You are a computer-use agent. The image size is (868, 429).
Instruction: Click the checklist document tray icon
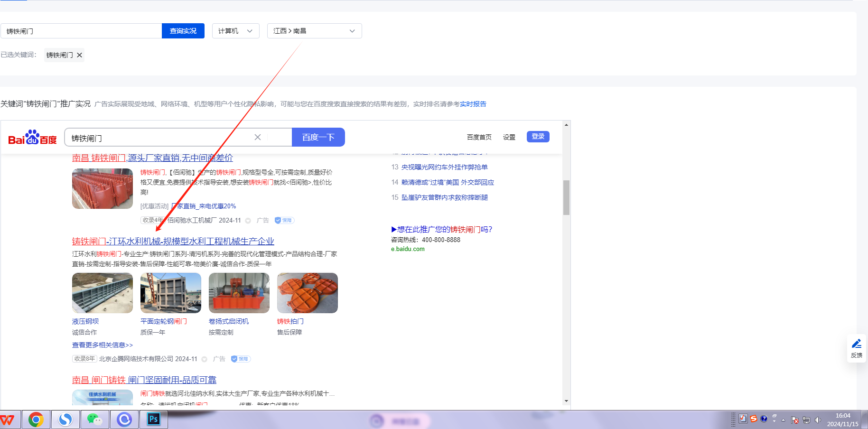point(743,419)
